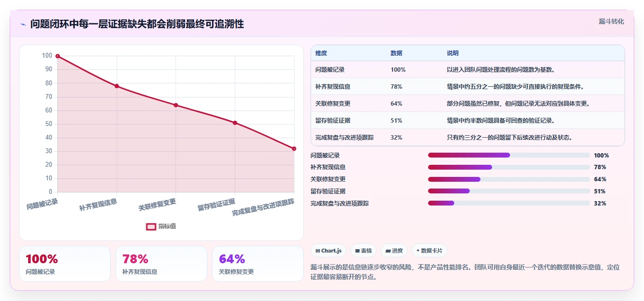644x301 pixels.
Task: Click the 78% progress bar for 补齐复现信息
Action: [x=509, y=167]
